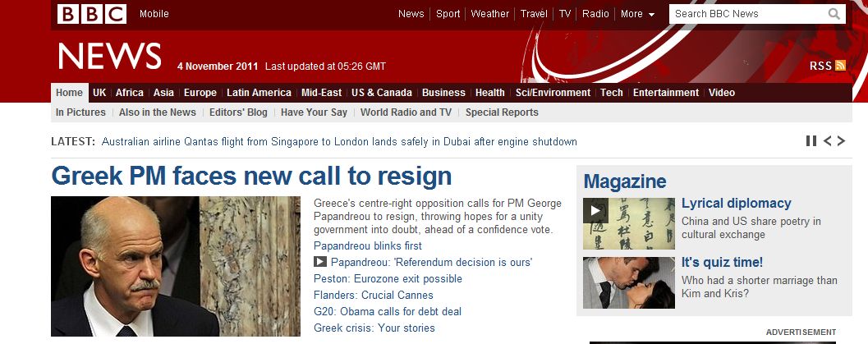The width and height of the screenshot is (868, 344).
Task: Play Papandreou referendum video icon
Action: [320, 262]
